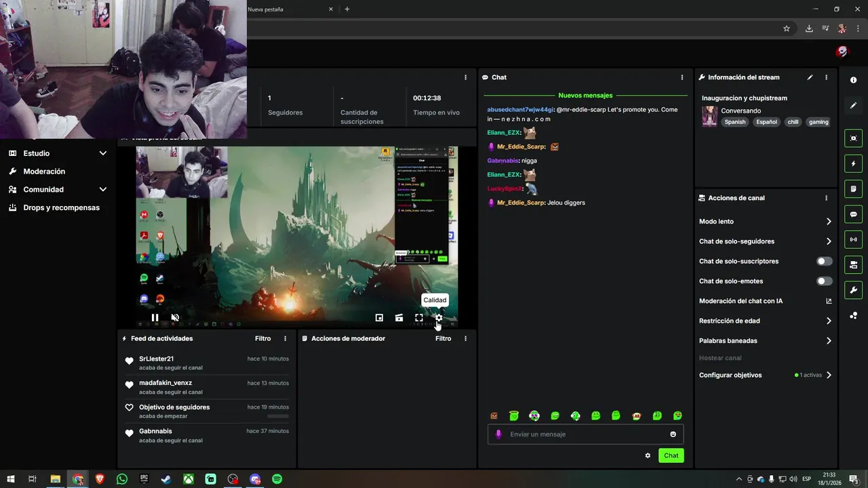The height and width of the screenshot is (488, 868).
Task: Click Mr_Eddie_Scarp username in Jelou diggers message
Action: [521, 203]
